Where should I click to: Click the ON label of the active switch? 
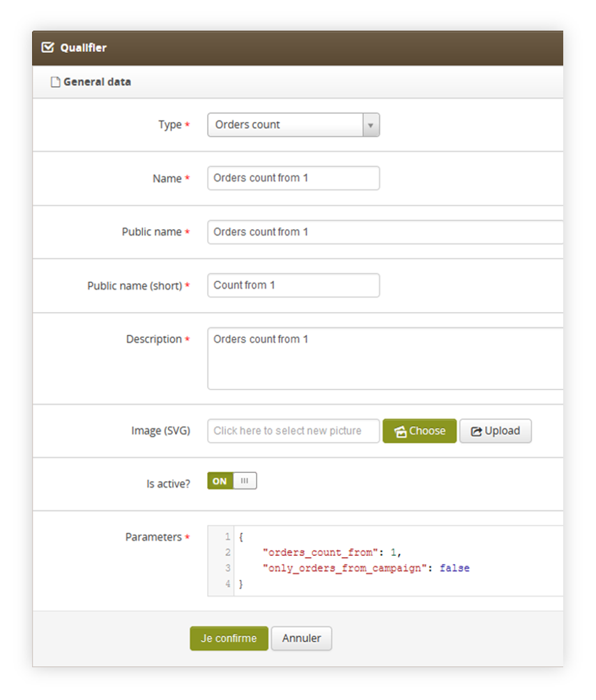tap(220, 481)
